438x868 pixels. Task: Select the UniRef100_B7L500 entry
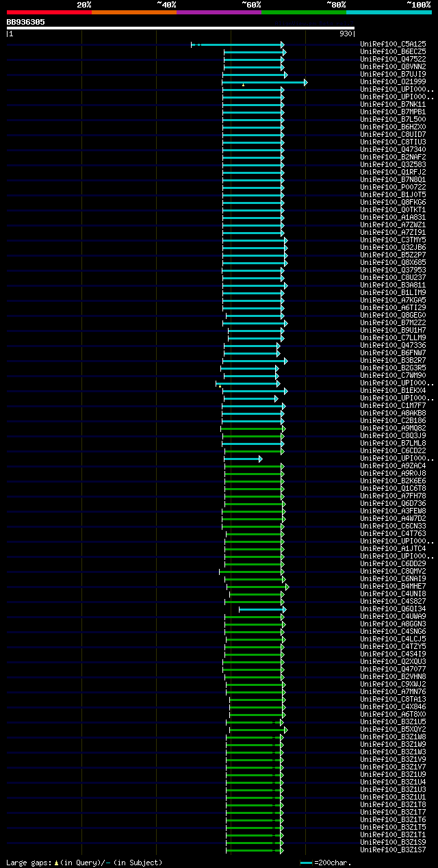[393, 119]
